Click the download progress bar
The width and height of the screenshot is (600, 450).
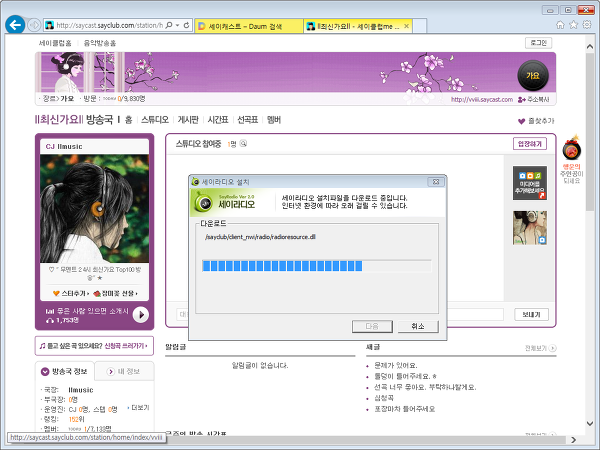(317, 266)
